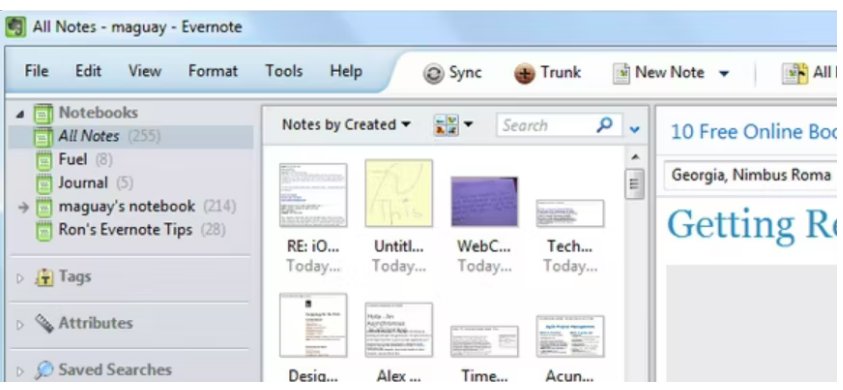Select the Alex ... note thumbnail
This screenshot has width=843, height=390.
(x=398, y=330)
